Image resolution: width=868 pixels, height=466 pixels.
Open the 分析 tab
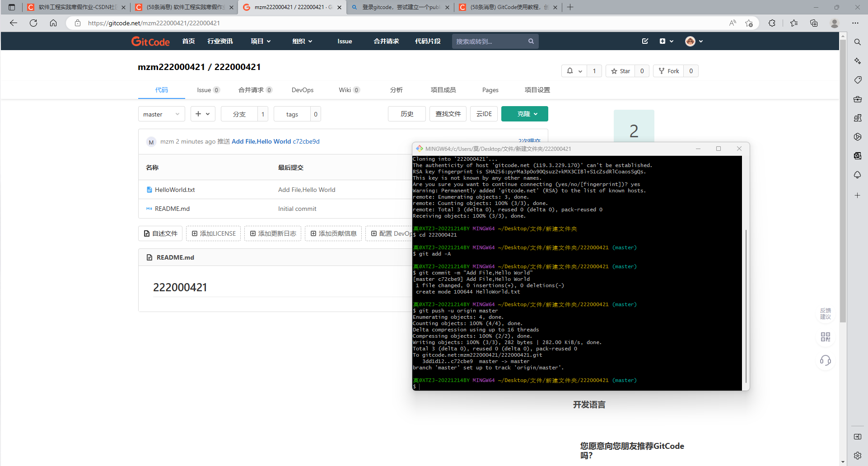coord(397,90)
